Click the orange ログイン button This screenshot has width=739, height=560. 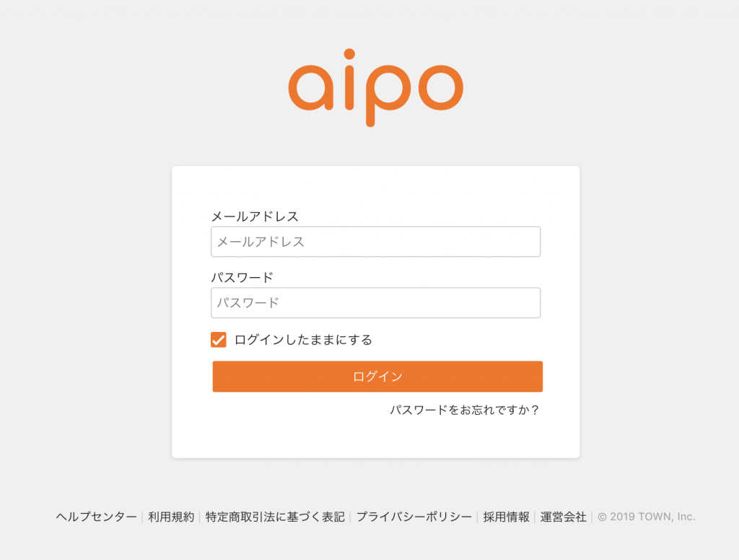click(377, 377)
